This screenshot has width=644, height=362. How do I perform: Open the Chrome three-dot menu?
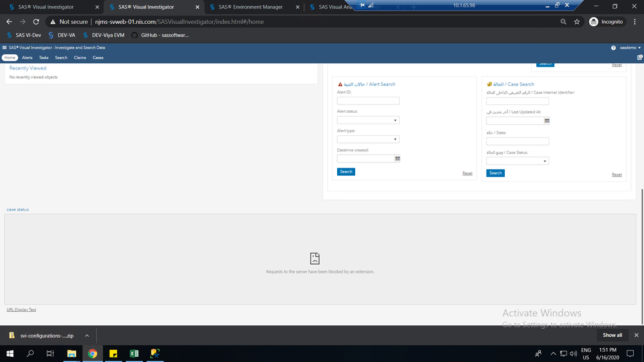tap(634, 22)
